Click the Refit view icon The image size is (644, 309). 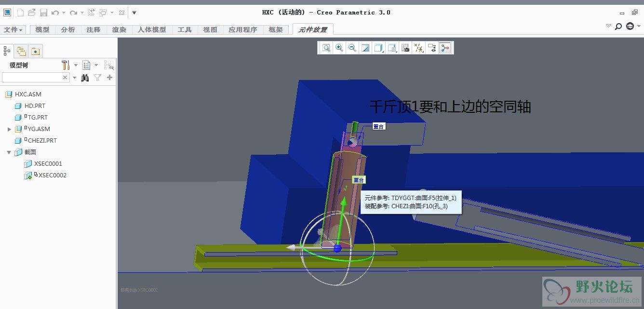pos(326,48)
